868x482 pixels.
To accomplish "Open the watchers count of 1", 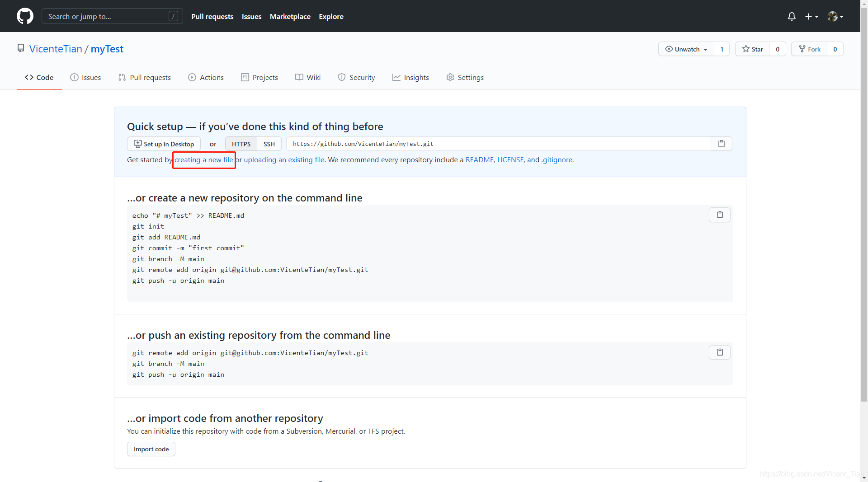I will [722, 49].
